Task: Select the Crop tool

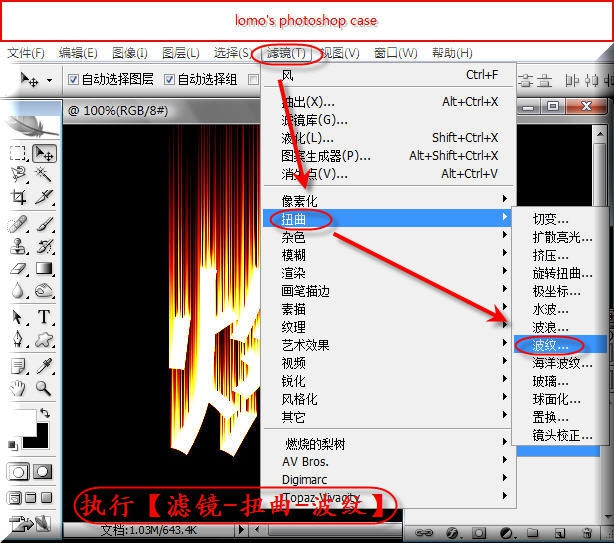Action: click(18, 197)
